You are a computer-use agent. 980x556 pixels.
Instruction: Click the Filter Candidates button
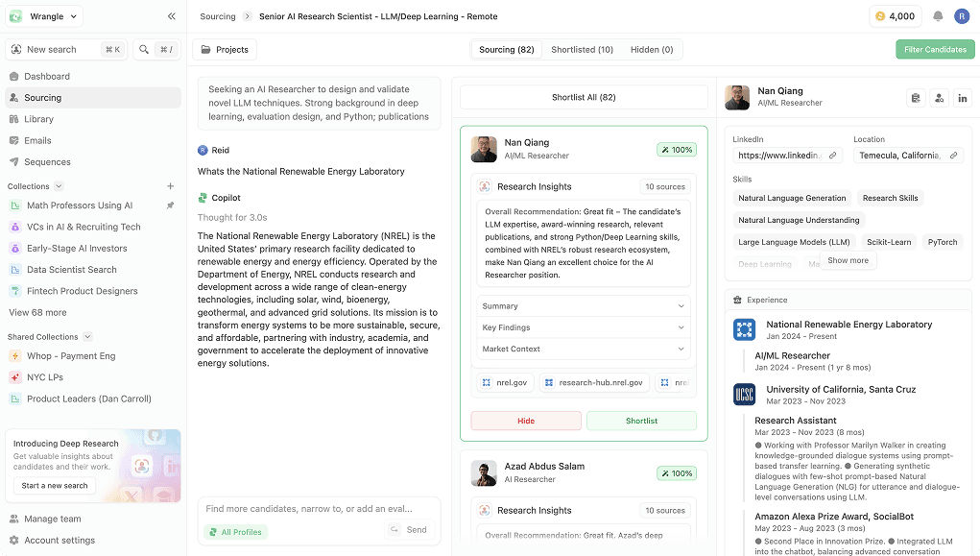click(x=935, y=49)
